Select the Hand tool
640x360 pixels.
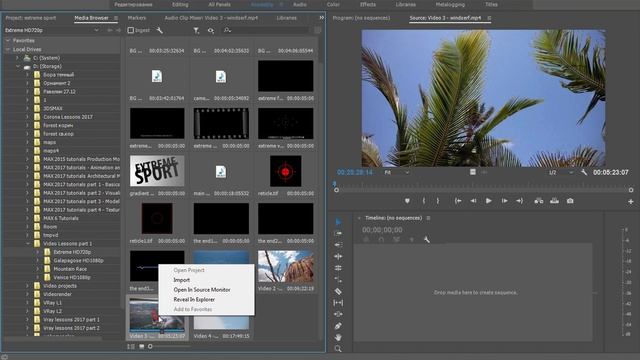[338, 337]
